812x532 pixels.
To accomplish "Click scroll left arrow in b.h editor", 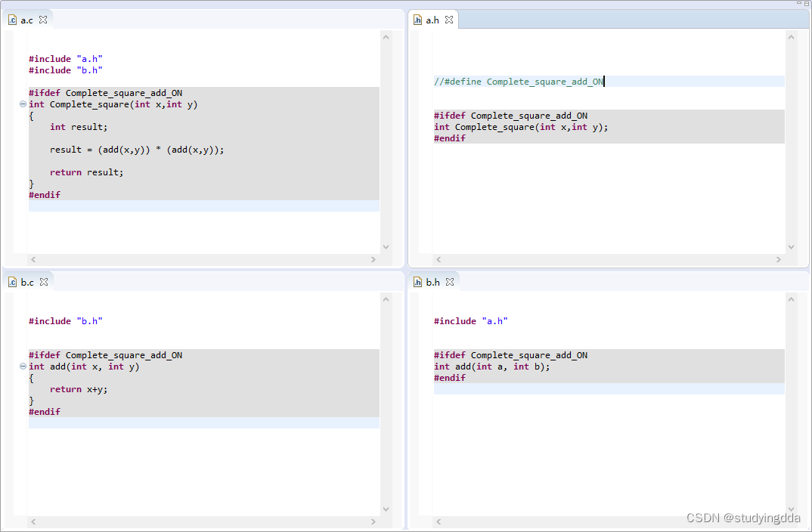I will pos(439,521).
